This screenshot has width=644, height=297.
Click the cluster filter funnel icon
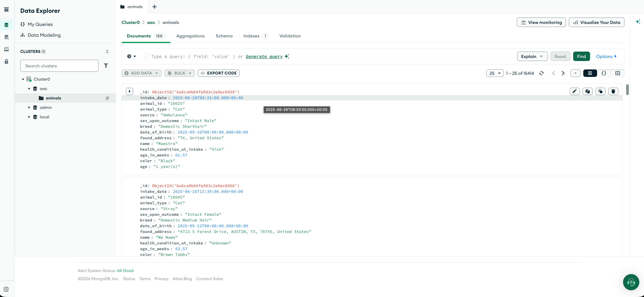coord(106,66)
